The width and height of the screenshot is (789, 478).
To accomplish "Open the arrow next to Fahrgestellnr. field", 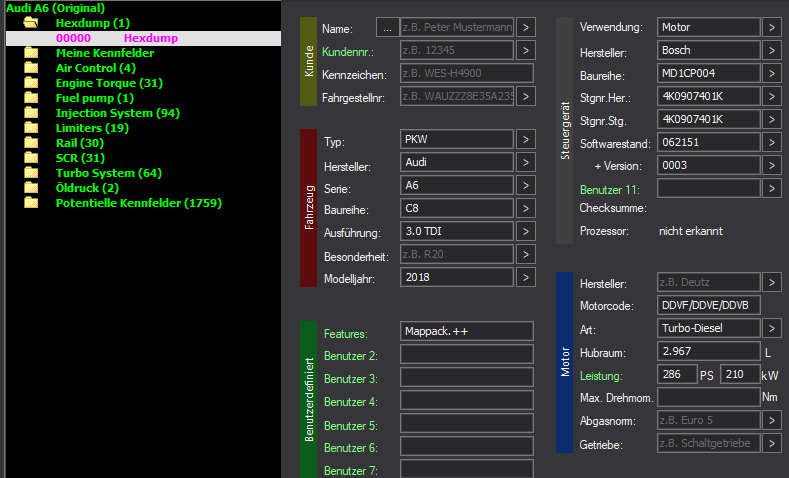I will pyautogui.click(x=525, y=96).
